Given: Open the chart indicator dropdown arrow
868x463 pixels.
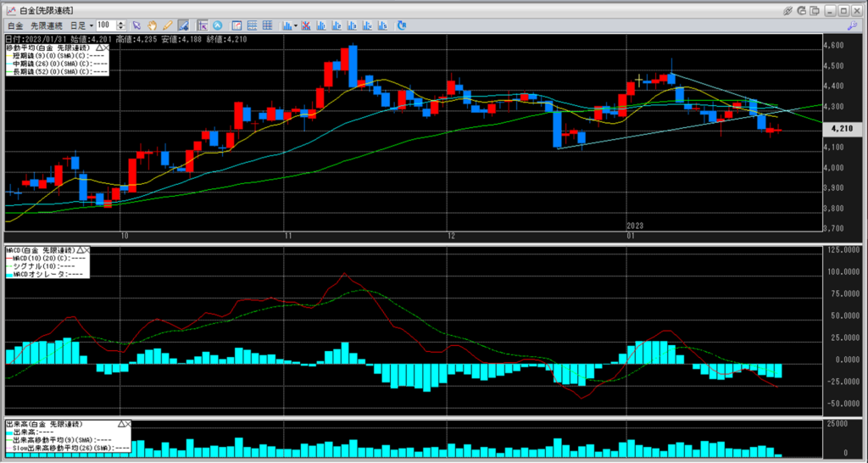Looking at the screenshot, I should (295, 26).
